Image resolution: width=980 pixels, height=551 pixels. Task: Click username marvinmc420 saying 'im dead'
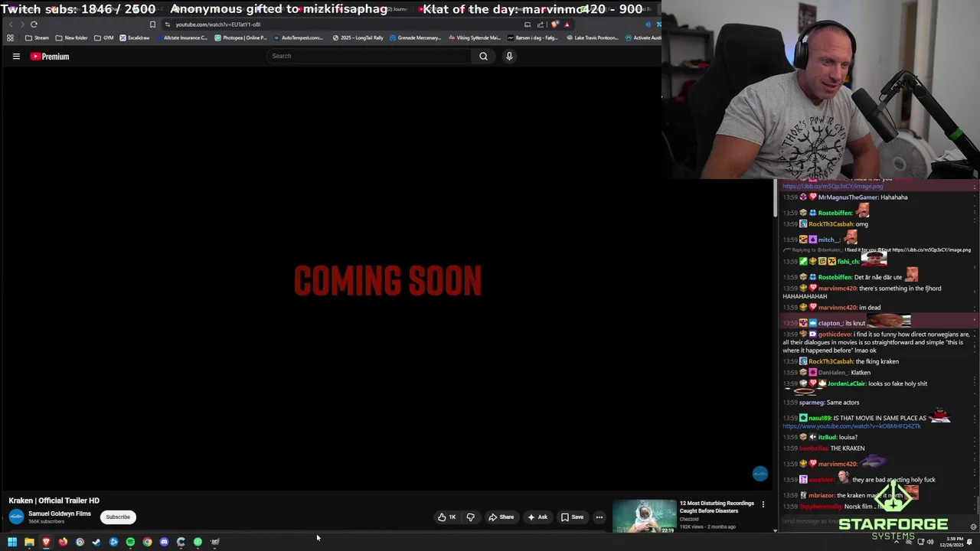point(838,308)
